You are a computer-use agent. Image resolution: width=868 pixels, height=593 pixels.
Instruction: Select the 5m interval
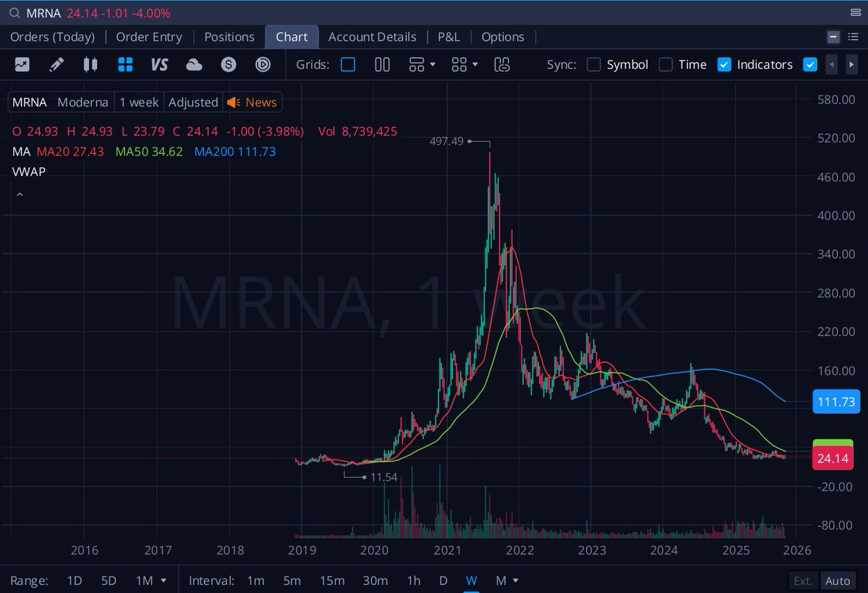point(292,580)
